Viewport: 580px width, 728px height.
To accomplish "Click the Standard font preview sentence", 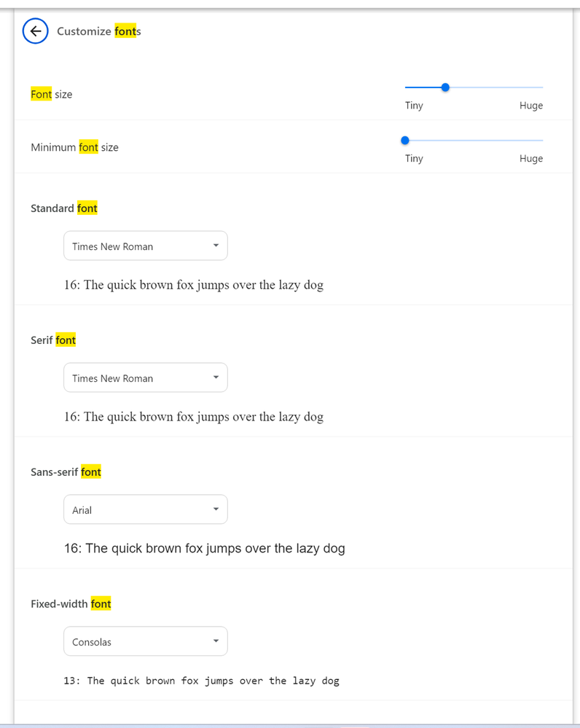I will coord(194,285).
